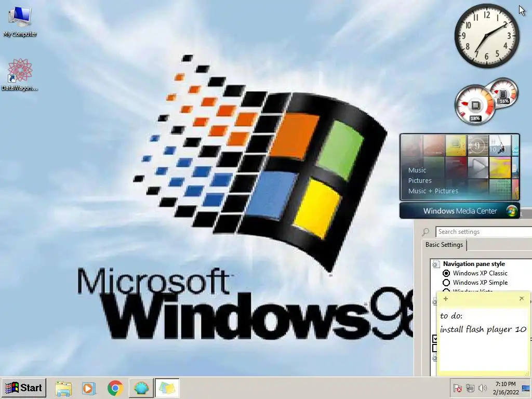The image size is (532, 399).
Task: Choose Music + Pictures in Media Center gadget
Action: [x=433, y=191]
